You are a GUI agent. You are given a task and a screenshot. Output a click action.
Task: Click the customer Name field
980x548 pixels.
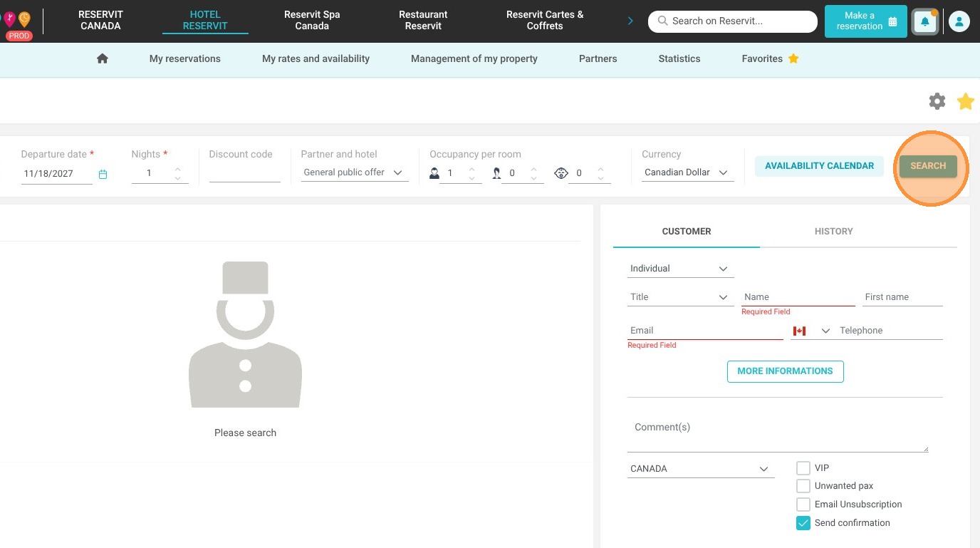(798, 297)
